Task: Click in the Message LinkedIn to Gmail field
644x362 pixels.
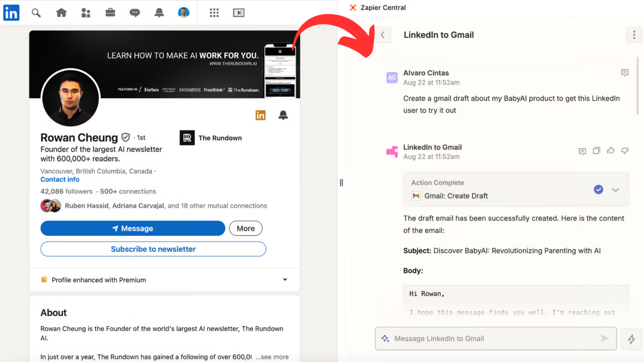Action: (x=496, y=339)
